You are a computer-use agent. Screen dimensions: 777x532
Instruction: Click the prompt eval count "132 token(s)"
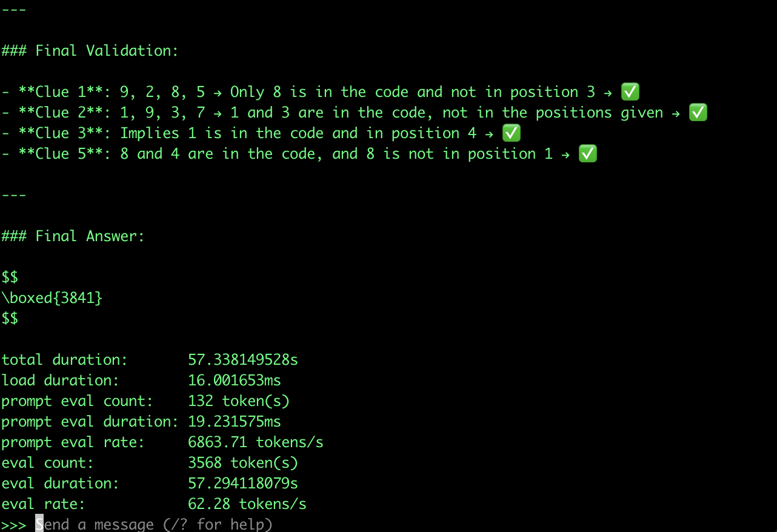[x=238, y=401]
